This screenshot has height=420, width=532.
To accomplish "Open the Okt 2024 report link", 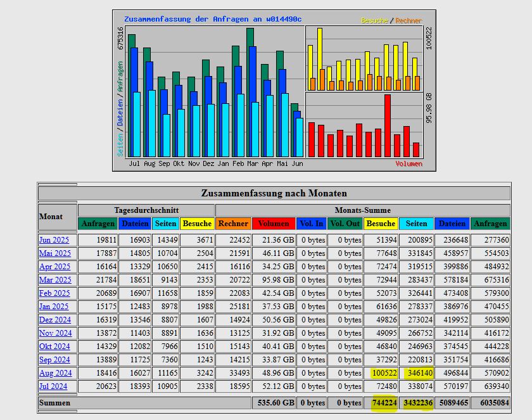I will [x=54, y=347].
